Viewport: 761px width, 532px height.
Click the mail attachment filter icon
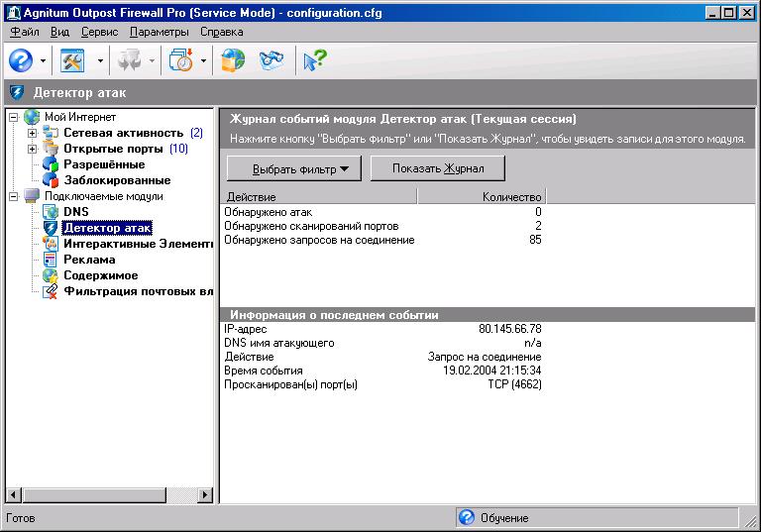click(x=50, y=291)
